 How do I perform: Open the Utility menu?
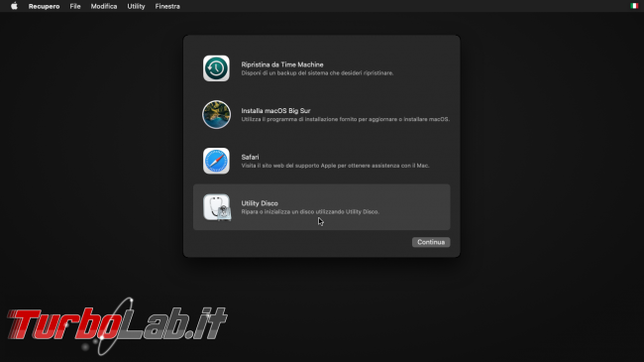[x=136, y=6]
